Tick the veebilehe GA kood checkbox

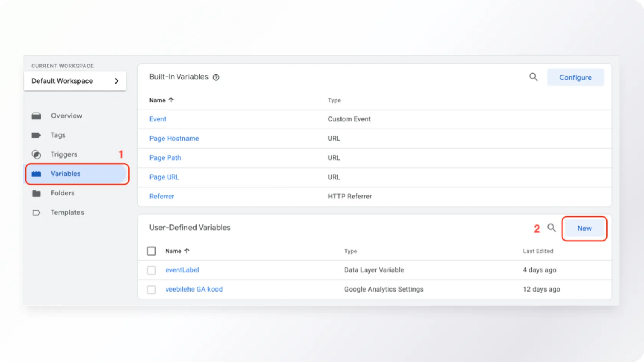pos(151,290)
